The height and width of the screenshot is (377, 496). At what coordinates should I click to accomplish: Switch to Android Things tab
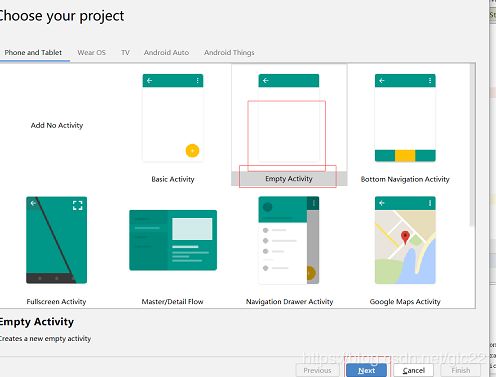pyautogui.click(x=229, y=52)
